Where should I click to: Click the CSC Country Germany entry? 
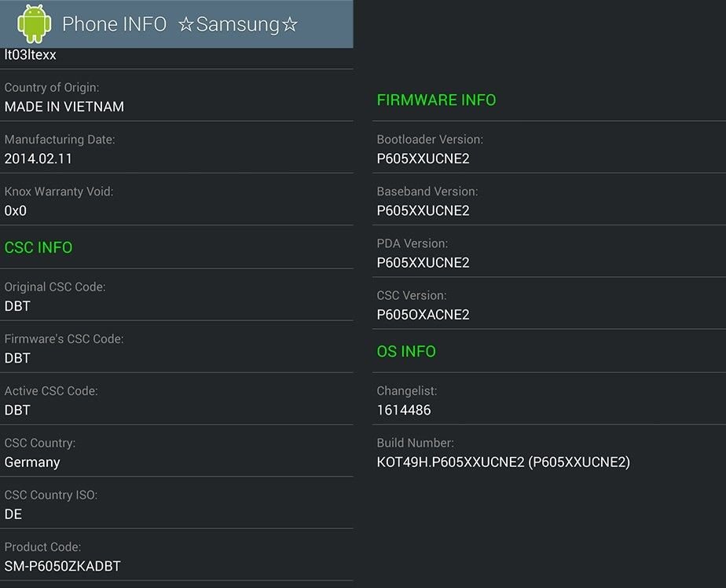tap(177, 451)
